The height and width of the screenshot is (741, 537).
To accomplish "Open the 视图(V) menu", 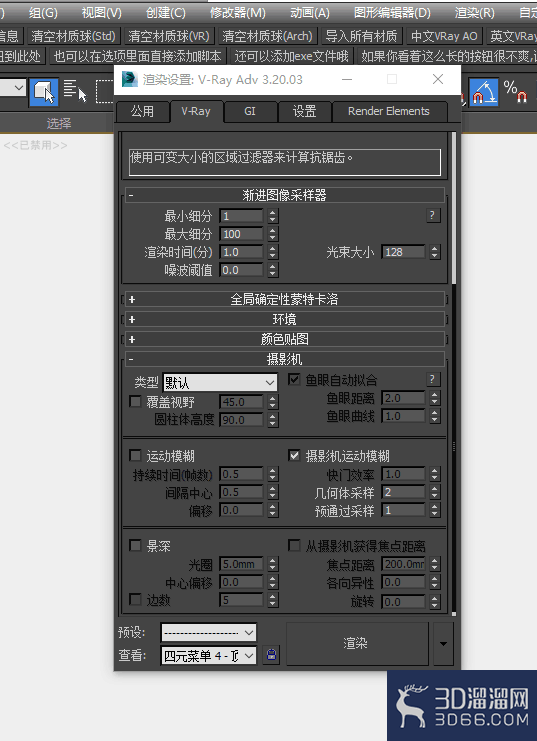I will pos(101,12).
